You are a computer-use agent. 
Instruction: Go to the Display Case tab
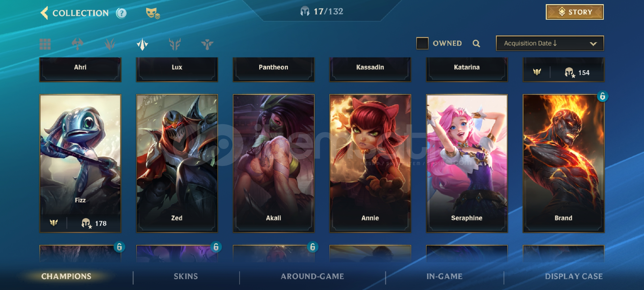point(574,276)
